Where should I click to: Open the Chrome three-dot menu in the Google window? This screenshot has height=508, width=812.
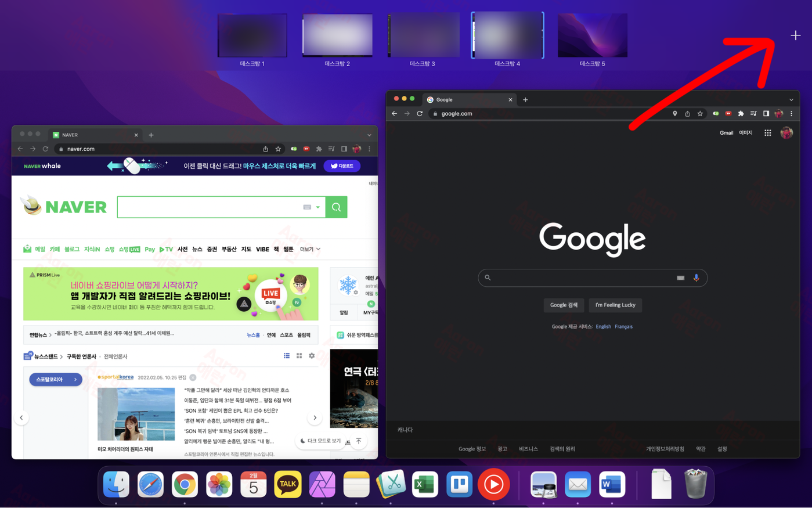pos(791,114)
